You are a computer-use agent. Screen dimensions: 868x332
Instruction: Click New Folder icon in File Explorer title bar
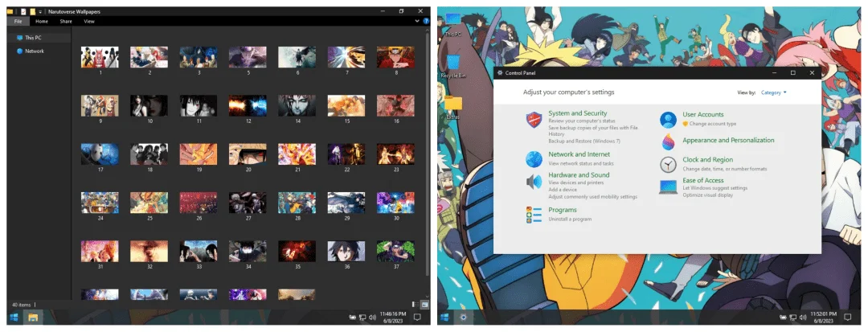(33, 11)
